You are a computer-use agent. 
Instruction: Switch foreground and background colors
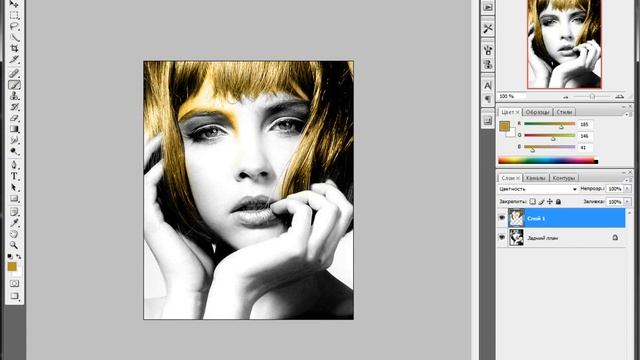[18, 257]
